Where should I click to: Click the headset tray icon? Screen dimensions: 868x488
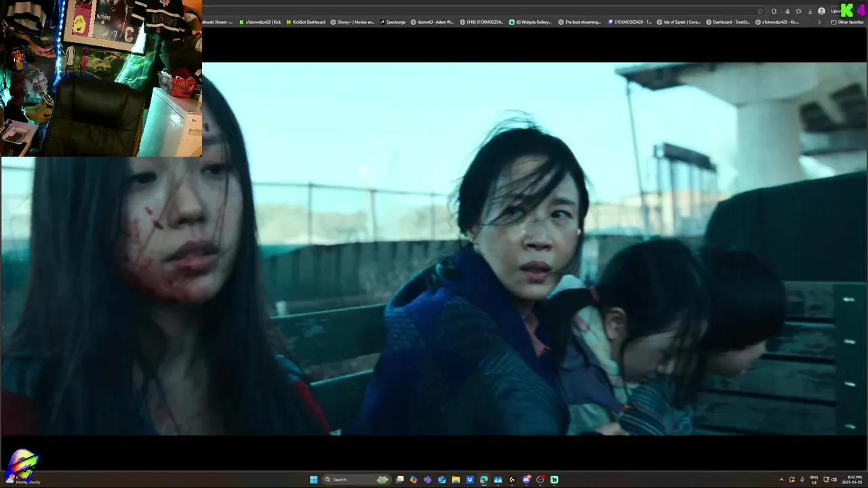point(792,479)
